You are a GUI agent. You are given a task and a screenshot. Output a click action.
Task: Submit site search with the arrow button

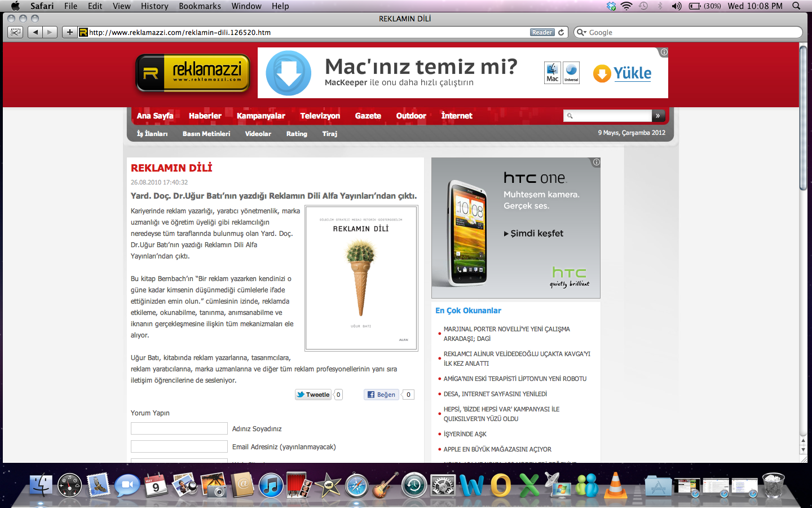click(x=658, y=116)
